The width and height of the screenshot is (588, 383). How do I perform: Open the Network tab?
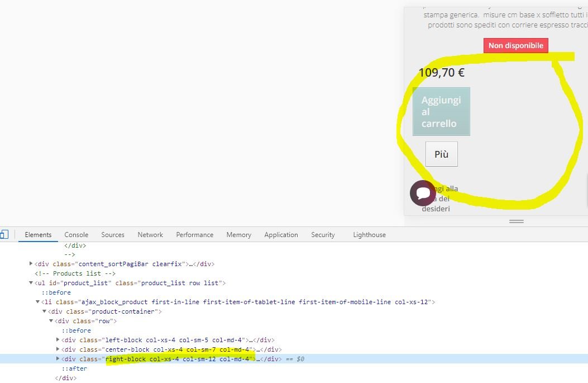[x=150, y=235]
